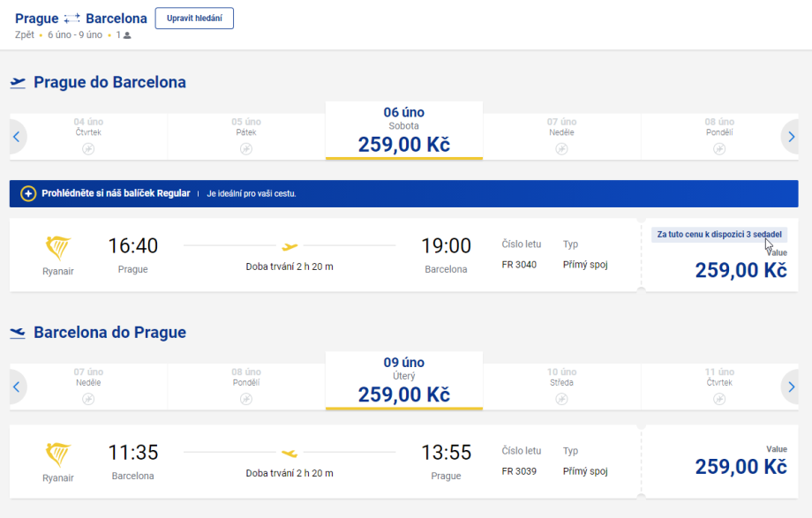Click the Upravit hledání button

click(194, 19)
